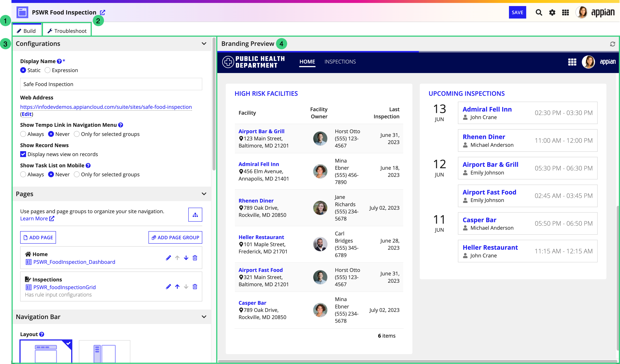Collapse the Configurations section
The width and height of the screenshot is (620, 364).
(x=204, y=44)
